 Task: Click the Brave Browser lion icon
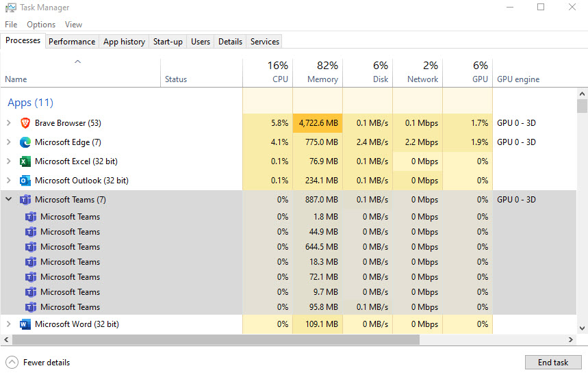25,123
